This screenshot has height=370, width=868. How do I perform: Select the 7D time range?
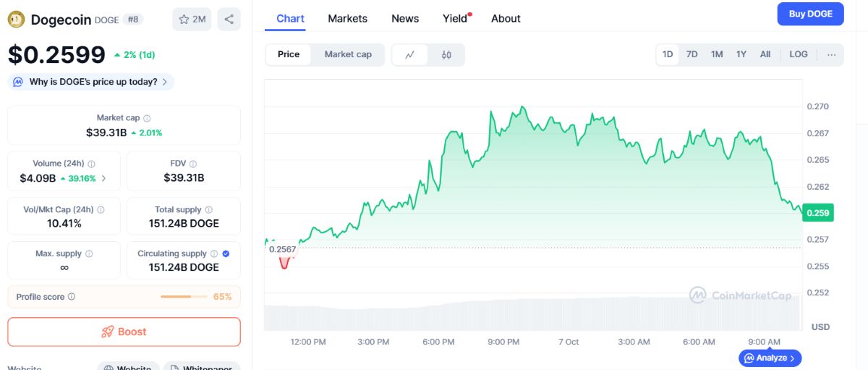click(x=692, y=54)
